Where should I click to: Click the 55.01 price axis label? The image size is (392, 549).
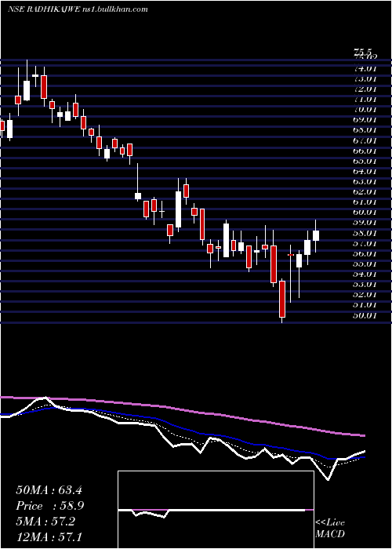click(365, 264)
